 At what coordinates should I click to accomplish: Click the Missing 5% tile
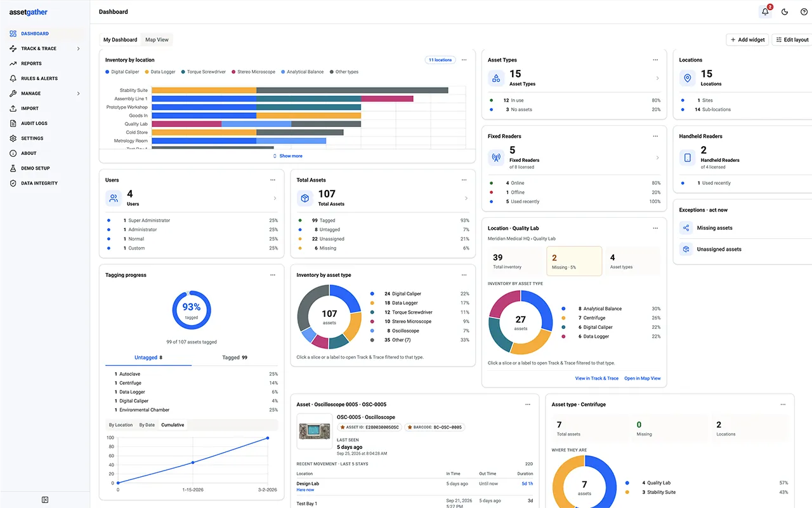pyautogui.click(x=574, y=261)
